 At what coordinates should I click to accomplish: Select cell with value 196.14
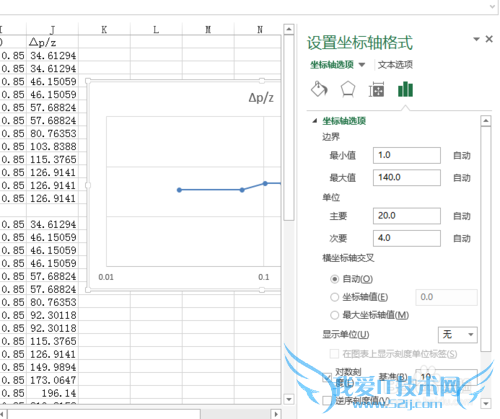click(52, 393)
